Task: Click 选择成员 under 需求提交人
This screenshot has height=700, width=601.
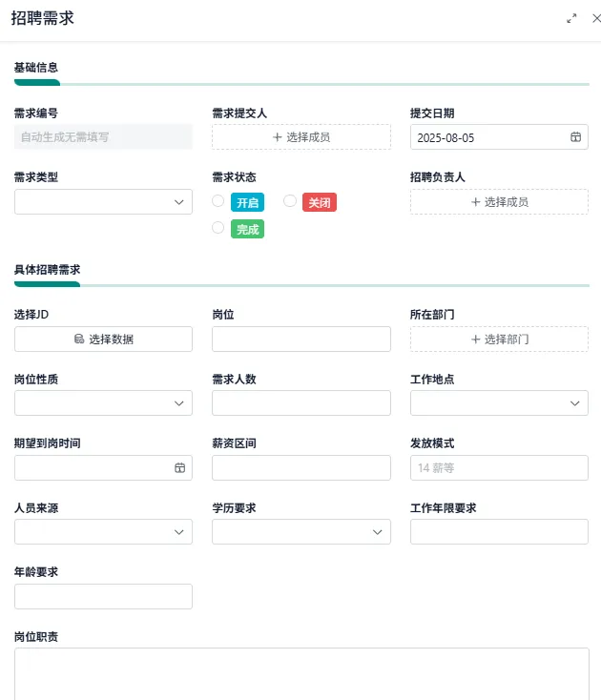Action: pyautogui.click(x=300, y=137)
